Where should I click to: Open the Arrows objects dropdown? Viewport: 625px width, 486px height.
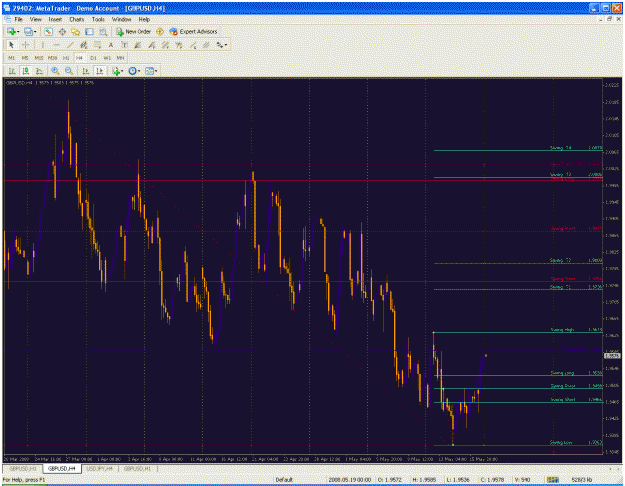click(x=222, y=45)
